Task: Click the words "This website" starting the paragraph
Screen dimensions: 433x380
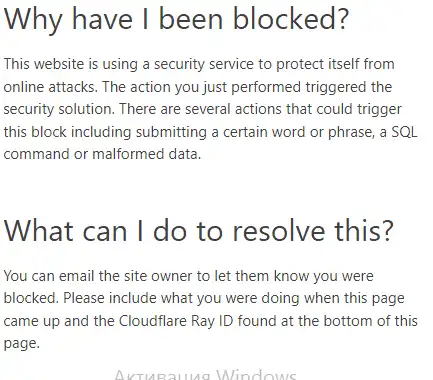Action: click(44, 64)
